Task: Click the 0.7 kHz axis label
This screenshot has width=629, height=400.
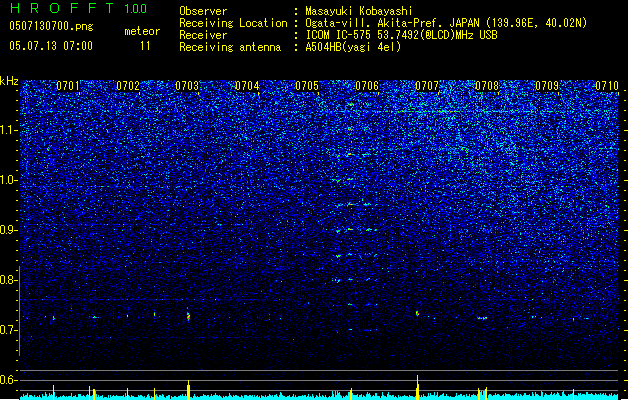Action: pyautogui.click(x=9, y=330)
